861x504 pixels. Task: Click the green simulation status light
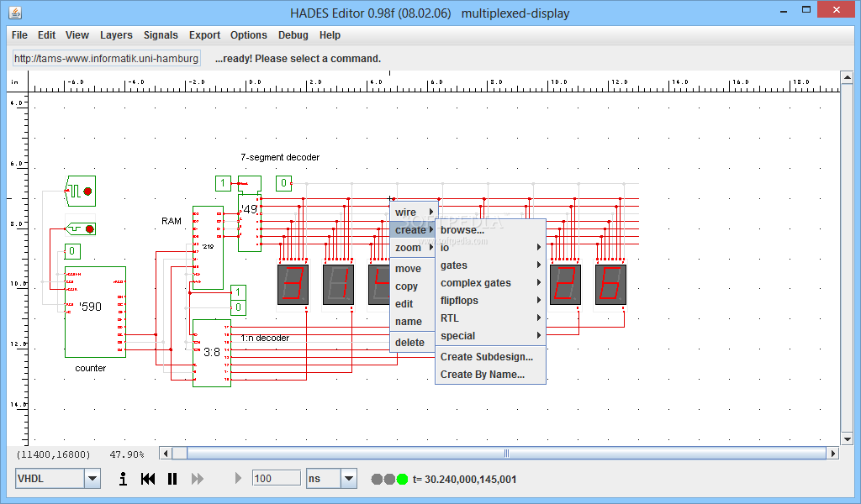[403, 479]
